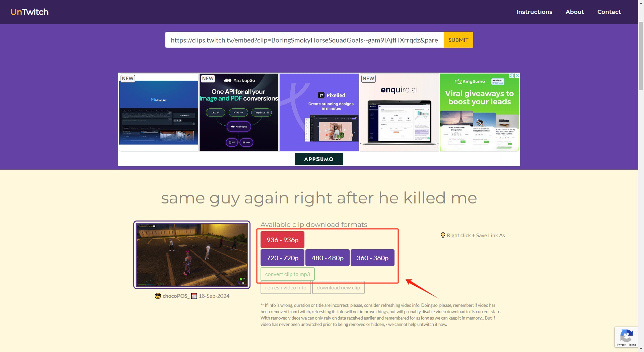This screenshot has width=644, height=352.
Task: Click the Twitch clip URL input field
Action: 304,40
